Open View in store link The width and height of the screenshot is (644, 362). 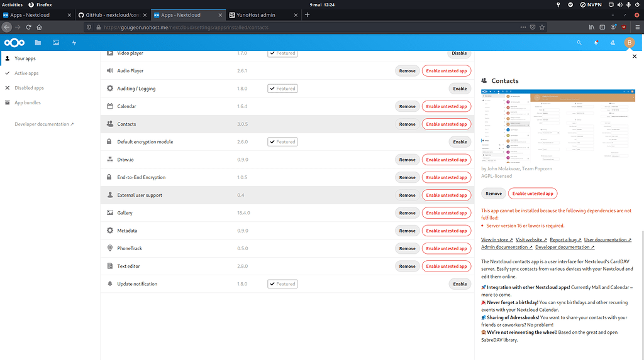[497, 239]
